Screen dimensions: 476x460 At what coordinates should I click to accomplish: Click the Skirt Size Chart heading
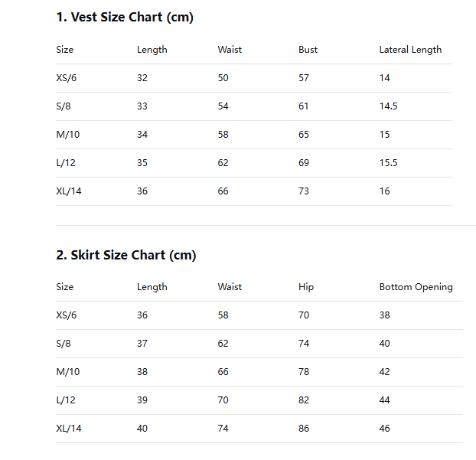point(126,255)
